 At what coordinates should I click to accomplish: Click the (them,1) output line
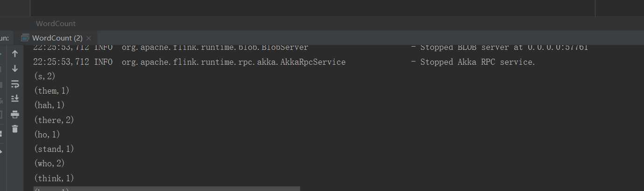pyautogui.click(x=51, y=91)
